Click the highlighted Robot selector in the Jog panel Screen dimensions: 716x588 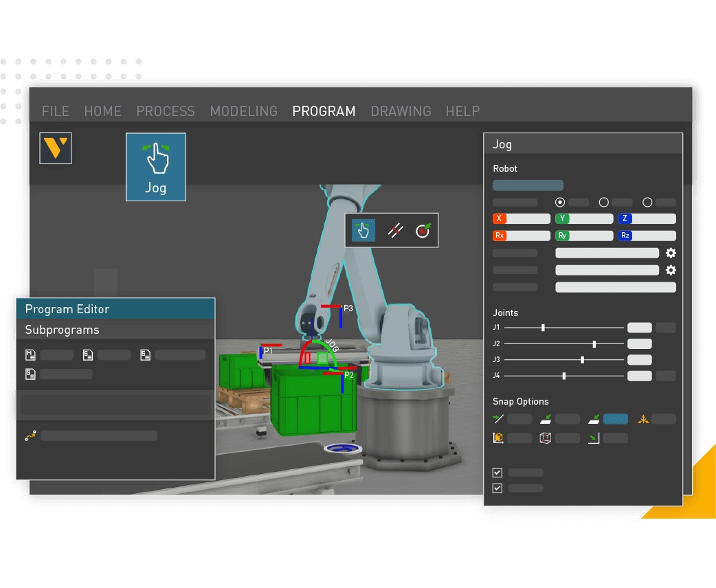pos(528,185)
